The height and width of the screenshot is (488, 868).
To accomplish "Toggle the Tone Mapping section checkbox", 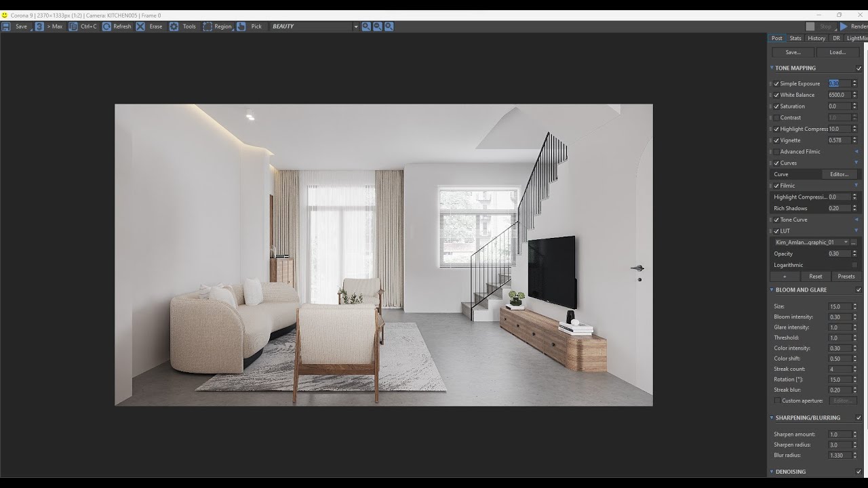I will (x=859, y=68).
